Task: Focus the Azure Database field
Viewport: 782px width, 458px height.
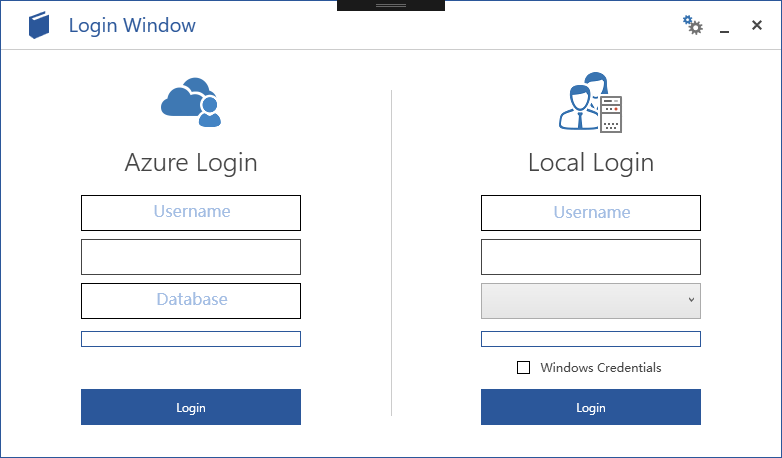Action: (191, 301)
